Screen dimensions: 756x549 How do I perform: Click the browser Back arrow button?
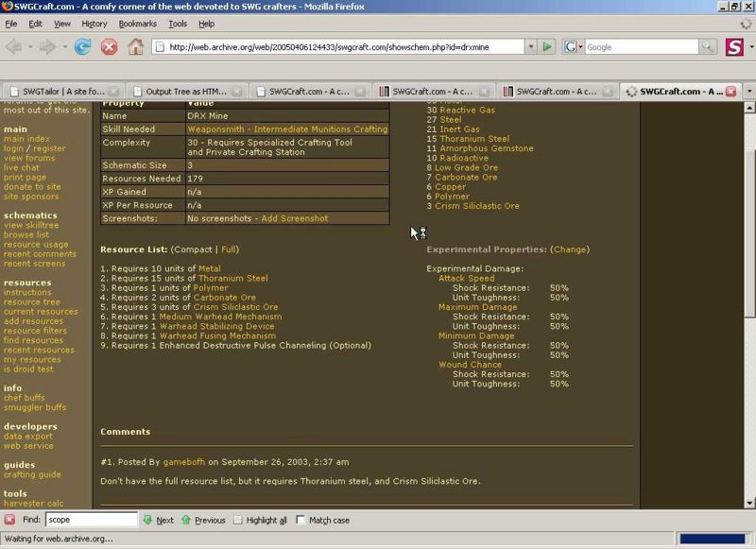[15, 46]
